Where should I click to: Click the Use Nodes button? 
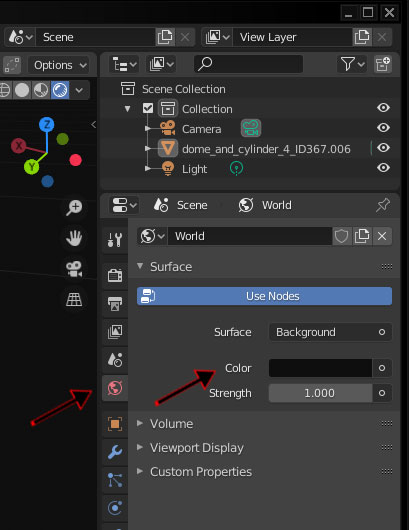pyautogui.click(x=264, y=296)
